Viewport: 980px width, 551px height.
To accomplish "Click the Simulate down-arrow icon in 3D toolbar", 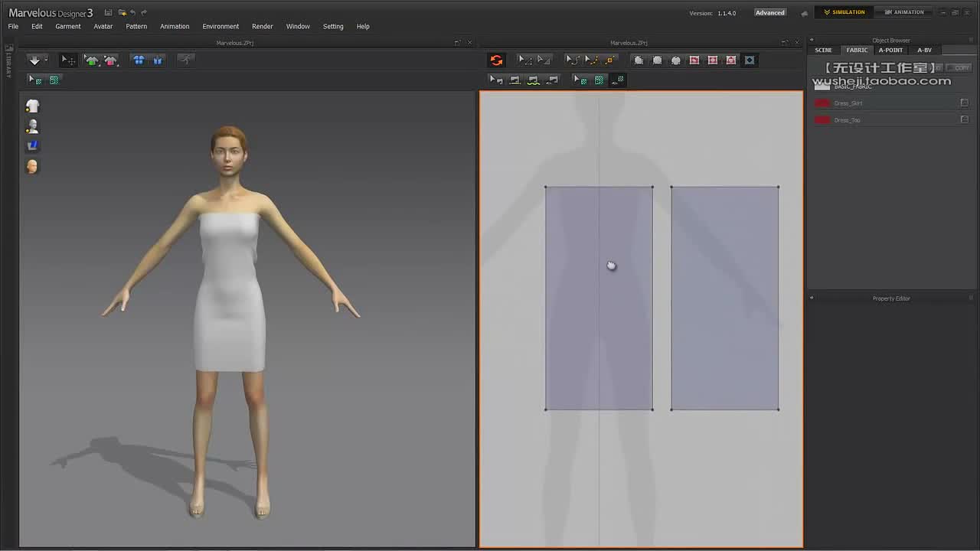I will click(x=34, y=60).
